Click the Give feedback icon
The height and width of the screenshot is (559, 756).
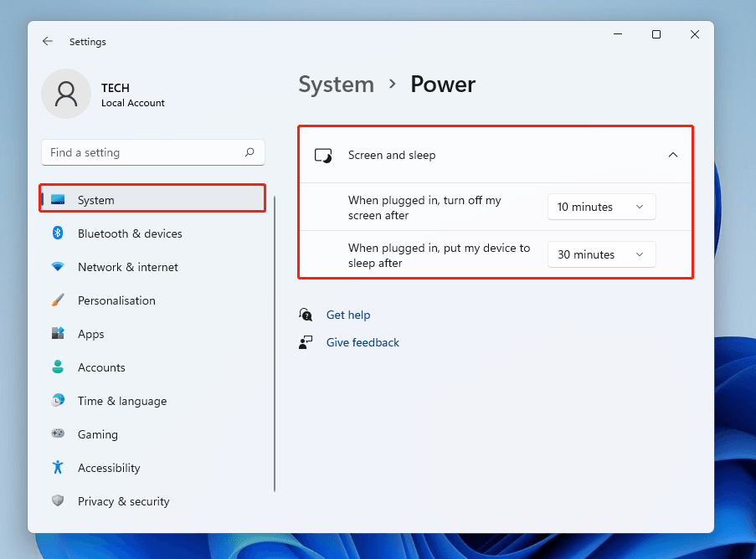(x=306, y=342)
